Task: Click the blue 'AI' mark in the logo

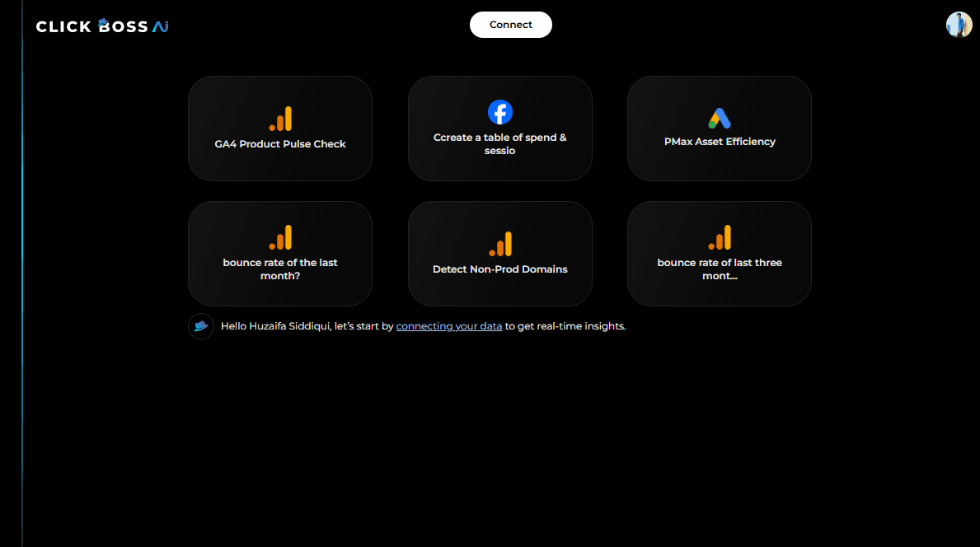Action: click(161, 26)
